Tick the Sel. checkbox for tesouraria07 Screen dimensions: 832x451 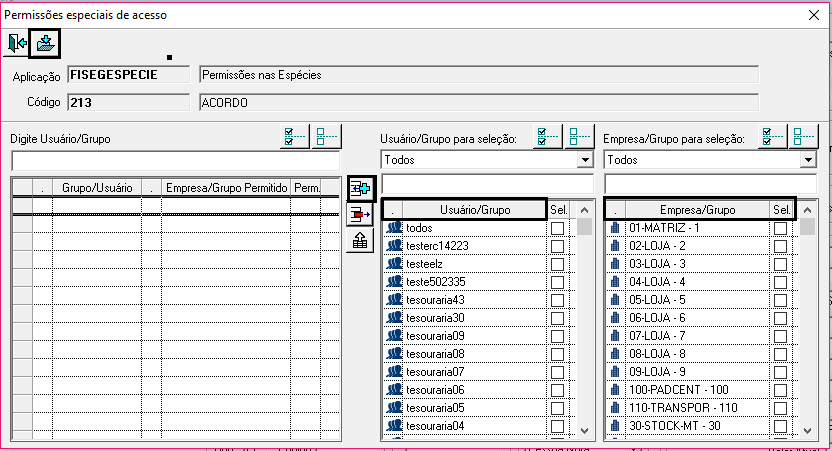(x=557, y=372)
